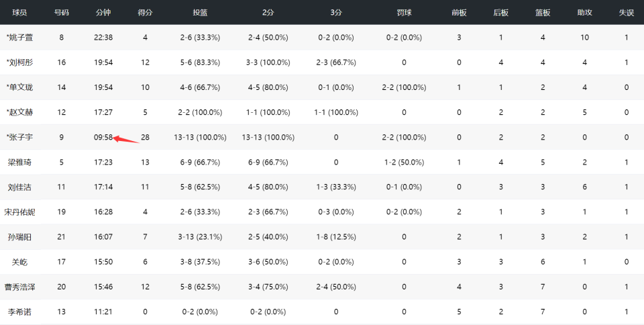Click the red arrow beside 09:58
644x325 pixels.
126,139
